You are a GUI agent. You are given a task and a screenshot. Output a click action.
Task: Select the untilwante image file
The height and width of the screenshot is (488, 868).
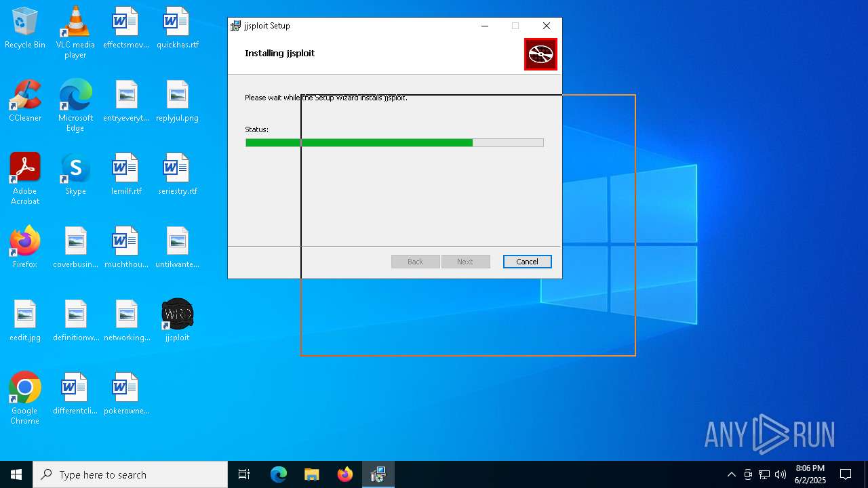[178, 247]
